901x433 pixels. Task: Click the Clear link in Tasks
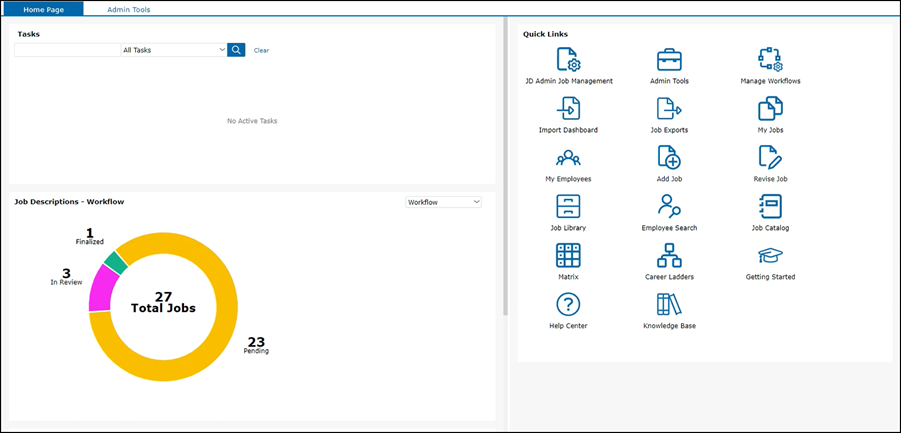pos(261,50)
